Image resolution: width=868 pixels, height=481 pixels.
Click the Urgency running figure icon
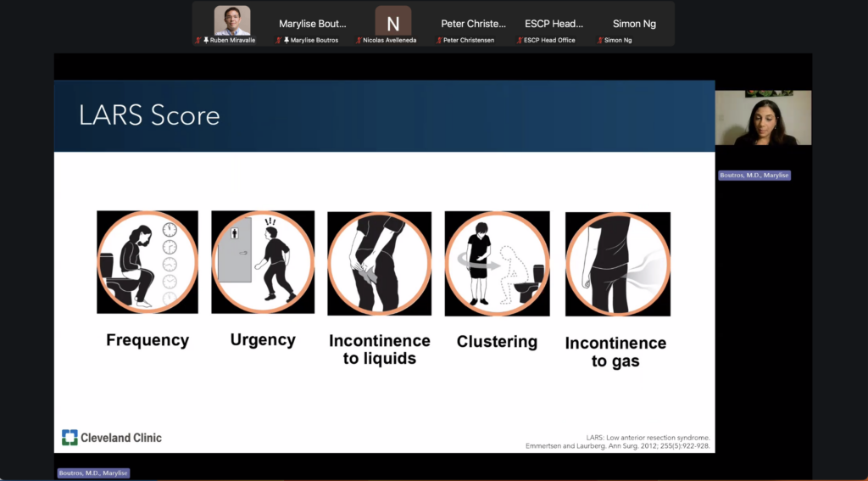[x=263, y=262]
